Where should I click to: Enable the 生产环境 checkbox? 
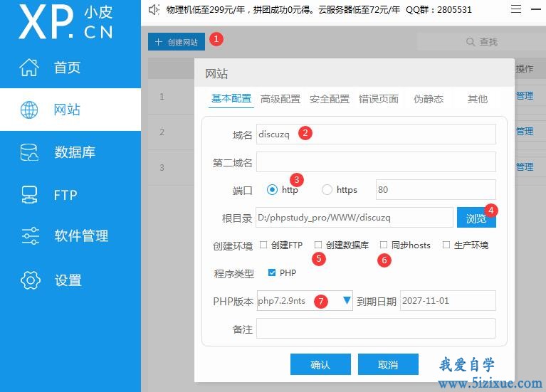tap(446, 245)
